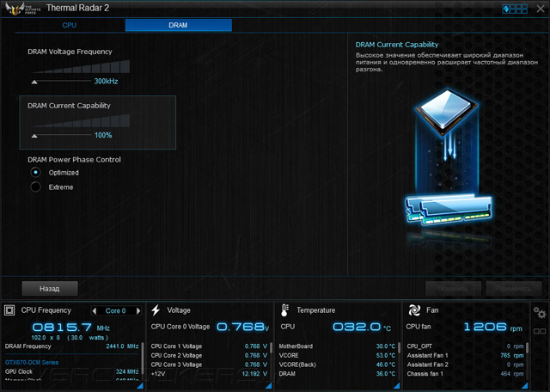This screenshot has width=550, height=392.
Task: Expand the Fan panel corner triangle
Action: tap(524, 386)
